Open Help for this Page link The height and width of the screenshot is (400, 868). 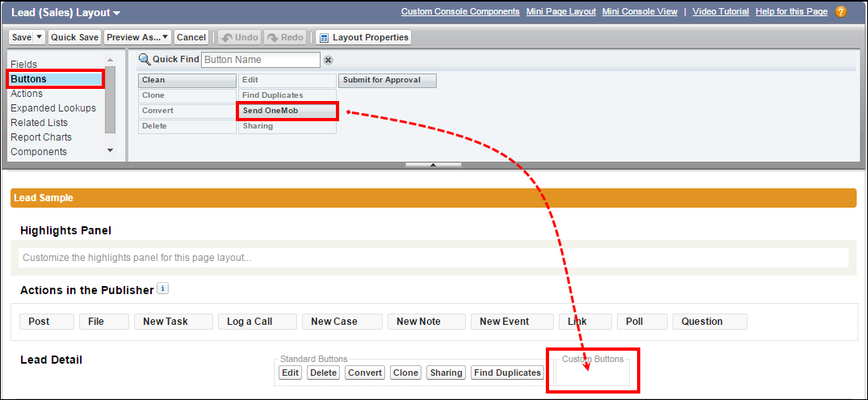click(791, 11)
